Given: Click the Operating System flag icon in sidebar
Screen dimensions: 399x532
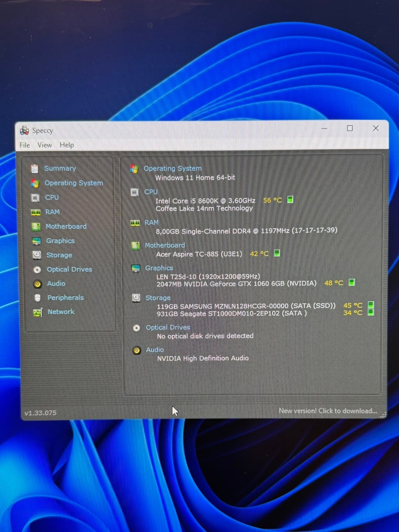Looking at the screenshot, I should coord(35,183).
